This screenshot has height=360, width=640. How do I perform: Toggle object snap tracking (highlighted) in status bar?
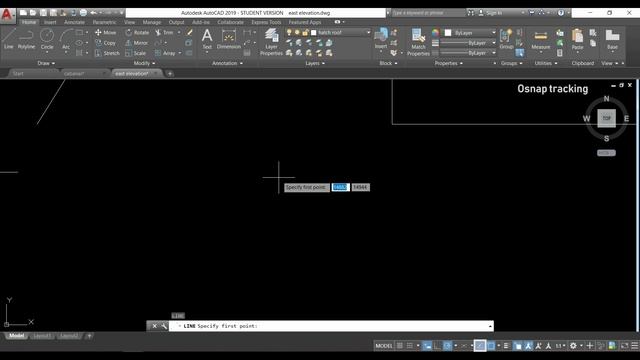pyautogui.click(x=480, y=346)
